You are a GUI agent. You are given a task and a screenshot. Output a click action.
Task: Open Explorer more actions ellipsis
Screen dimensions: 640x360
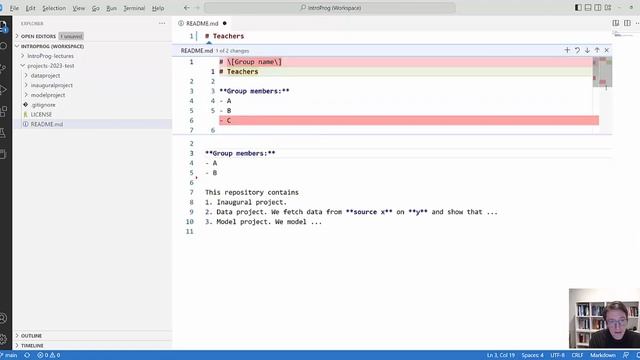(x=162, y=24)
